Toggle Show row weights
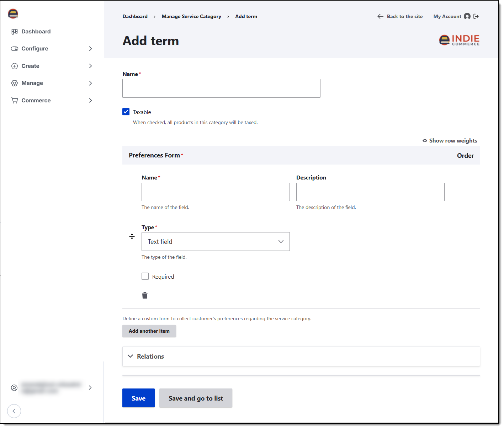This screenshot has height=429, width=504. tap(450, 141)
